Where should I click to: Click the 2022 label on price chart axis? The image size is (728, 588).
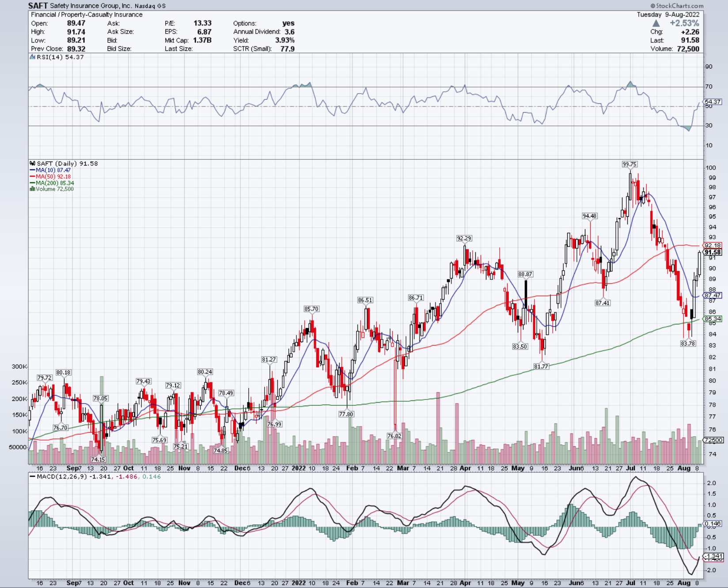click(299, 468)
